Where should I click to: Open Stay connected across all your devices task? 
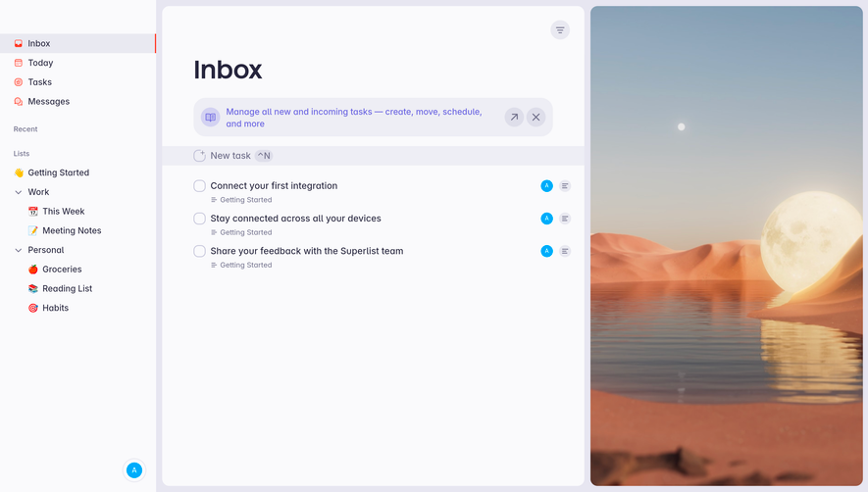tap(295, 219)
